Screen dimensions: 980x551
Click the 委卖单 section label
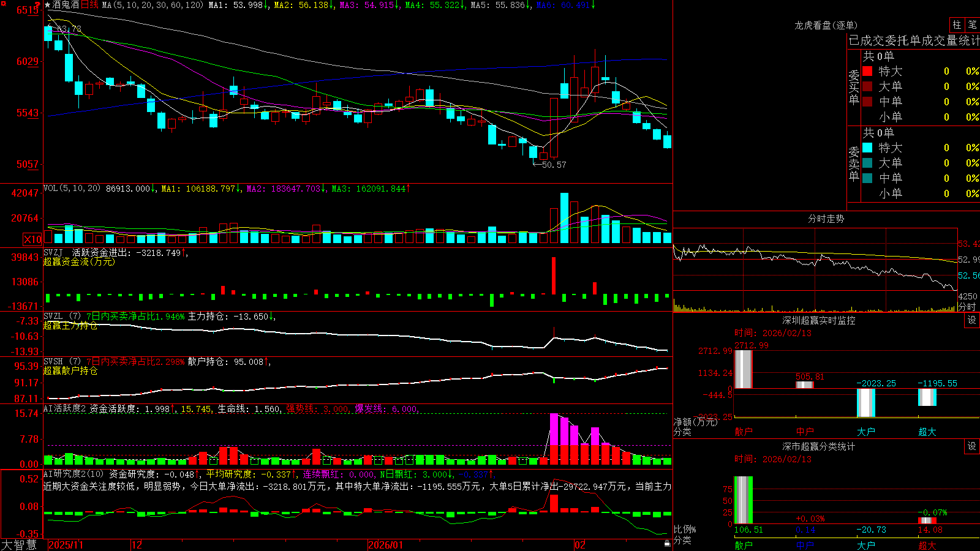pos(854,163)
